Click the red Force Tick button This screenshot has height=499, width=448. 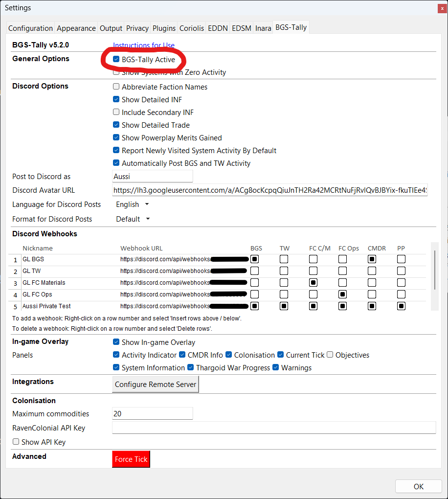point(131,459)
